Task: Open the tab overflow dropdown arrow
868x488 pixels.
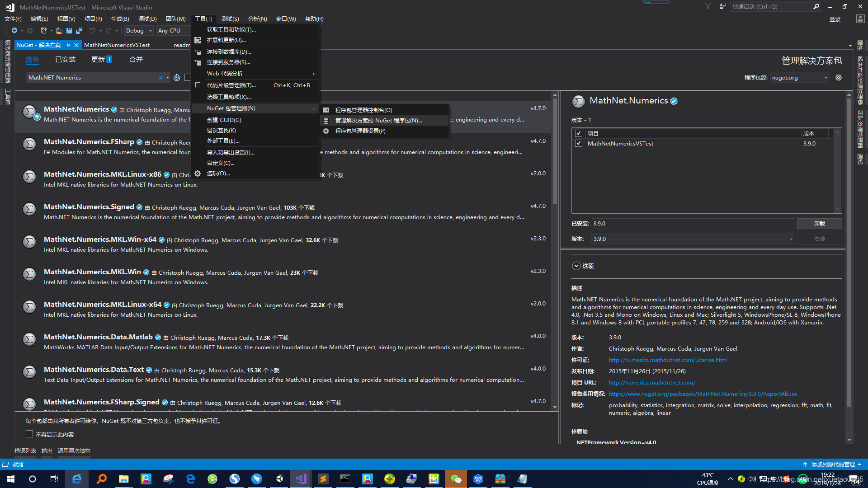Action: tap(850, 45)
